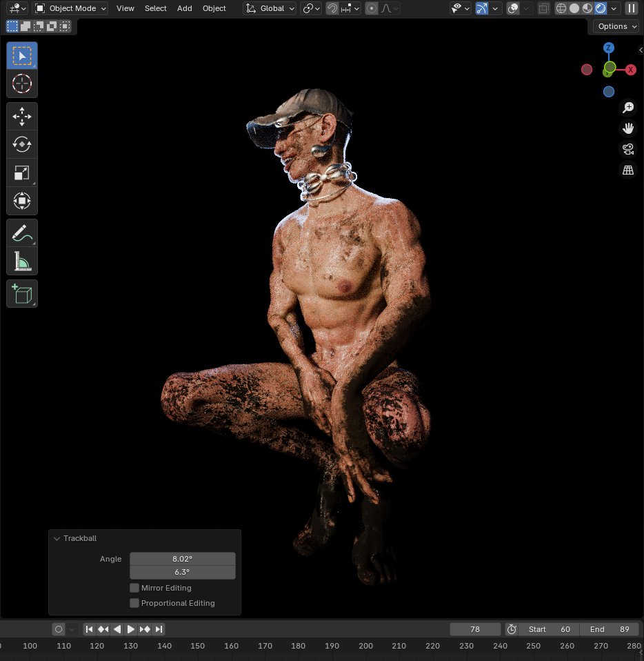644x661 pixels.
Task: Click the Angle field showing 6.3°
Action: 183,572
